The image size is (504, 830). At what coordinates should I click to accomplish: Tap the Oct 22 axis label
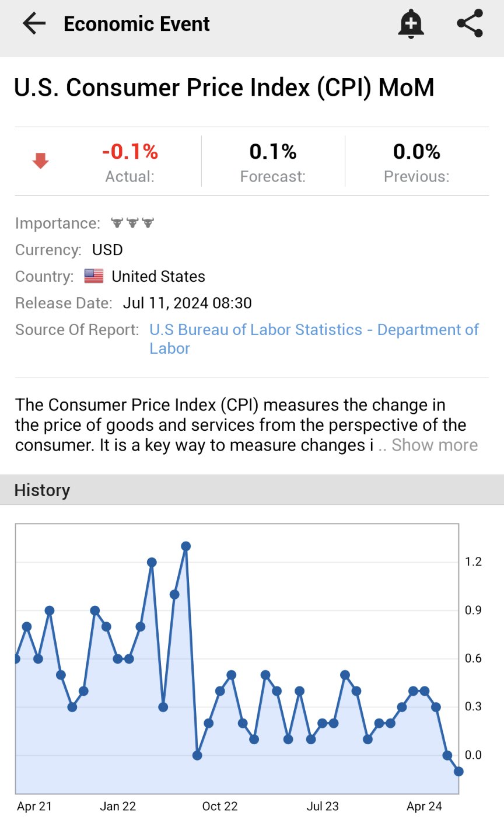220,807
